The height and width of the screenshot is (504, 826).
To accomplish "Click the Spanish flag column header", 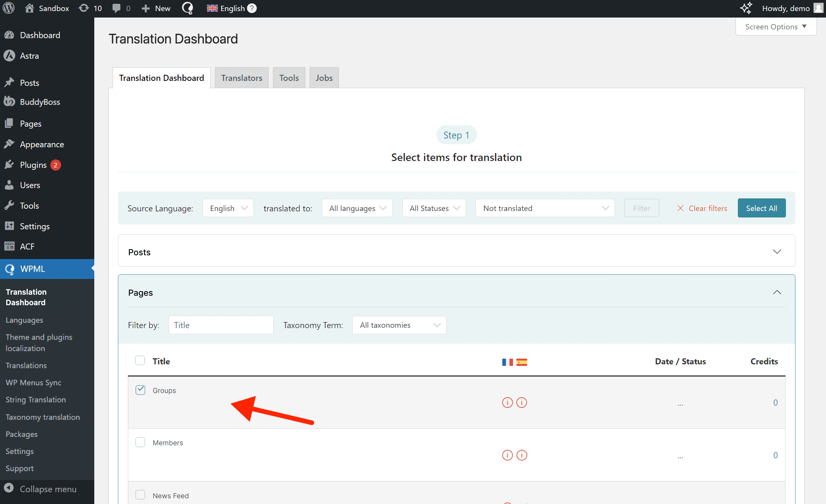I will (x=522, y=362).
